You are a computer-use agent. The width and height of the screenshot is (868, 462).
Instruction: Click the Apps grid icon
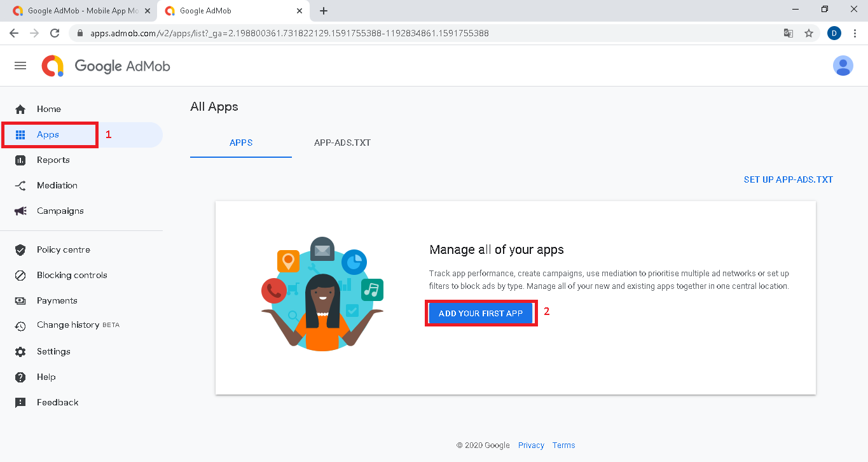20,135
